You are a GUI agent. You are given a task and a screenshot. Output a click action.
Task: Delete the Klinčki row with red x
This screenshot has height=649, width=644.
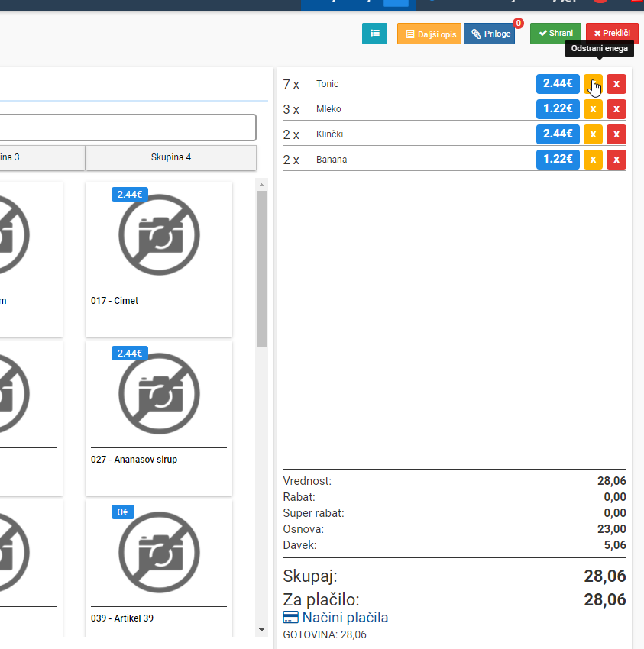[616, 134]
